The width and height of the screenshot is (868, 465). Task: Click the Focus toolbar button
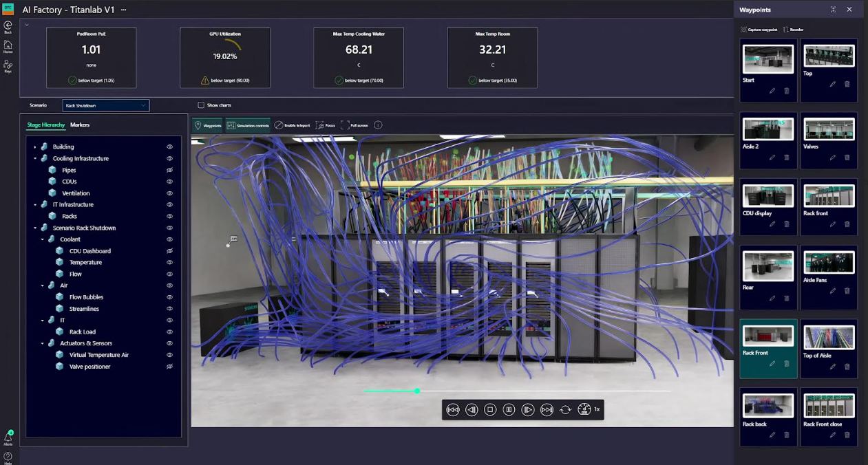325,125
